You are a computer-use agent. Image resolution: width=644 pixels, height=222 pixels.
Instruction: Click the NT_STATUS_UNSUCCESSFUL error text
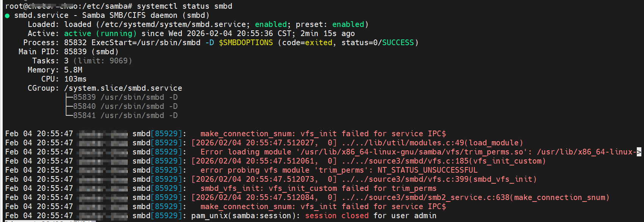(427, 170)
